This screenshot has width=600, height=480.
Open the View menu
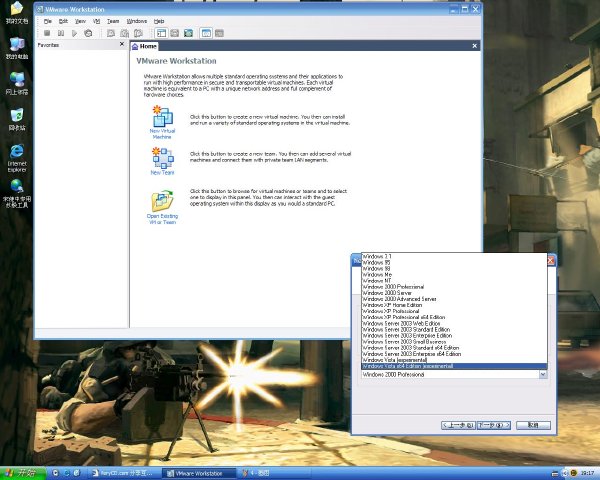(80, 21)
